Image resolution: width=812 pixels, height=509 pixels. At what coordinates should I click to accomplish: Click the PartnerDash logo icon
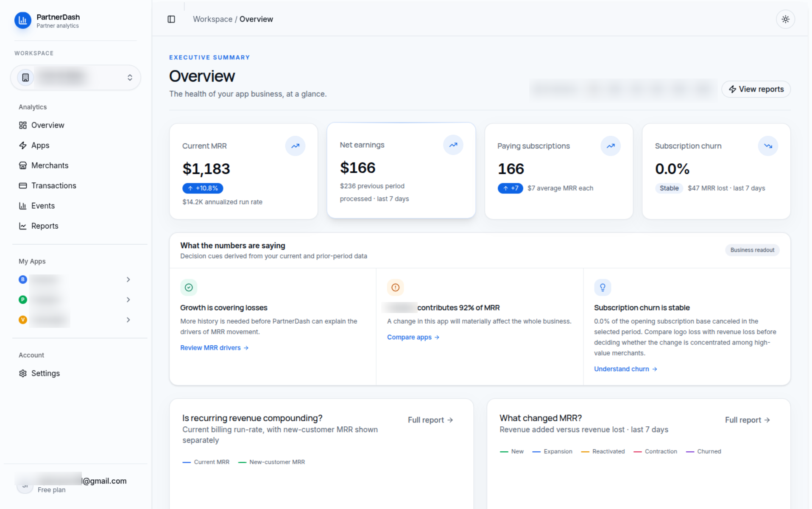click(23, 20)
